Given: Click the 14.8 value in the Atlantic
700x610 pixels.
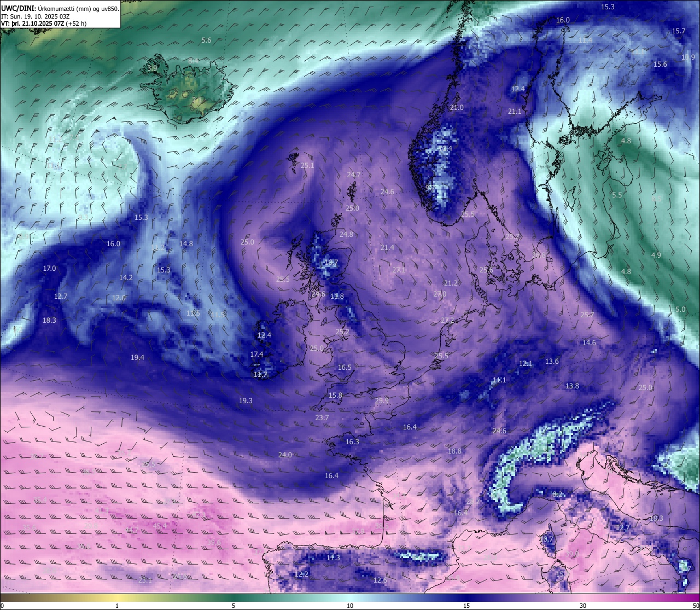Looking at the screenshot, I should [186, 244].
